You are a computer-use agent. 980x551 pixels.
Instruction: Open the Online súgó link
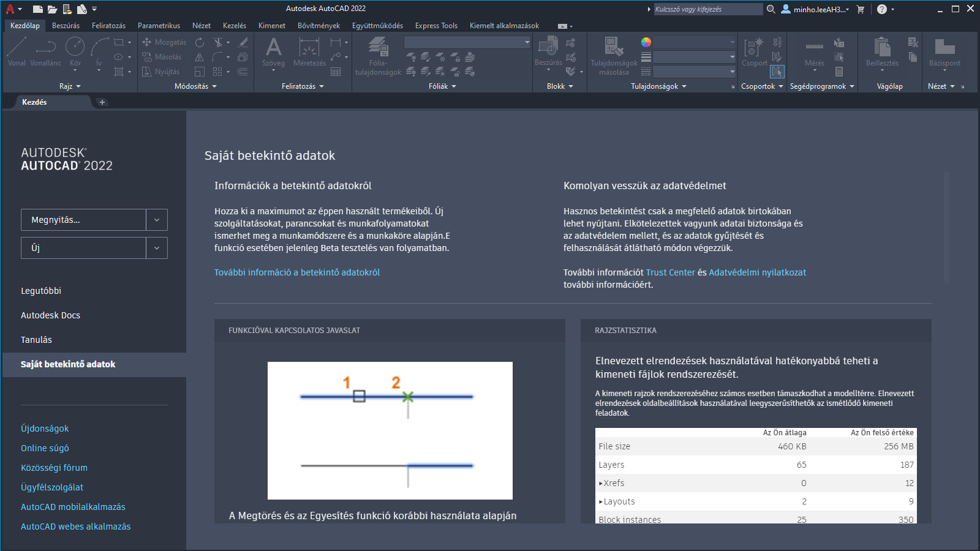(x=45, y=448)
